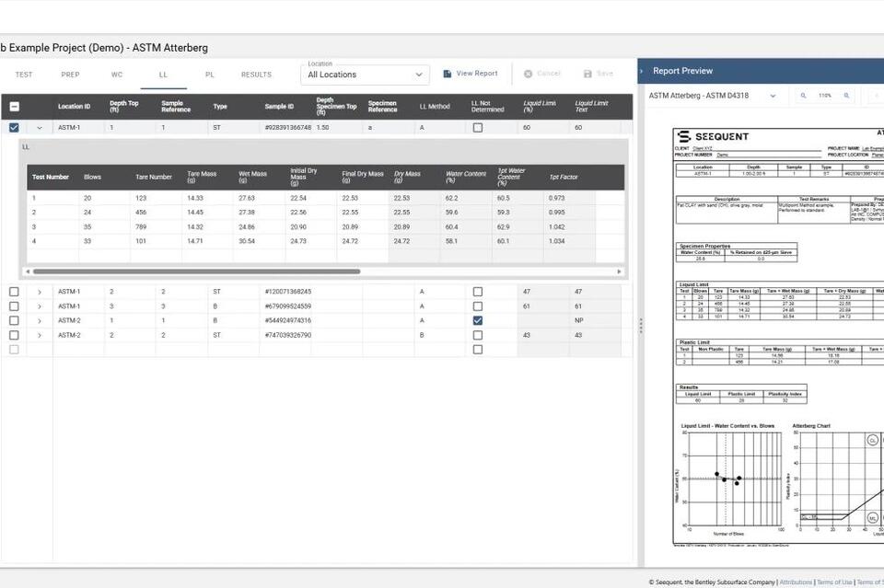This screenshot has width=884, height=588.
Task: Click the Save disk icon
Action: 587,74
